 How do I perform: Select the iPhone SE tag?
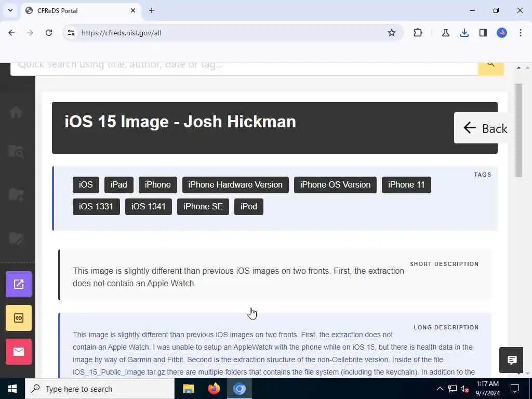pos(203,207)
